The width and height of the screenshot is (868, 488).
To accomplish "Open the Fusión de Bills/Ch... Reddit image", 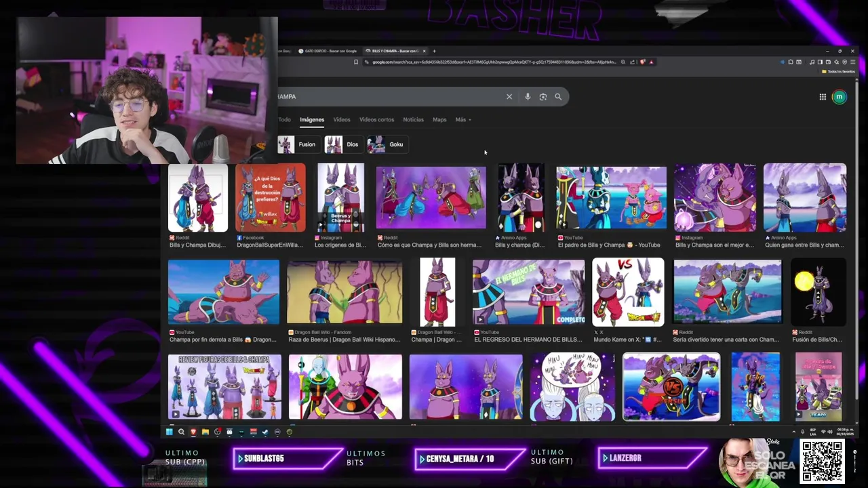I will (x=818, y=292).
